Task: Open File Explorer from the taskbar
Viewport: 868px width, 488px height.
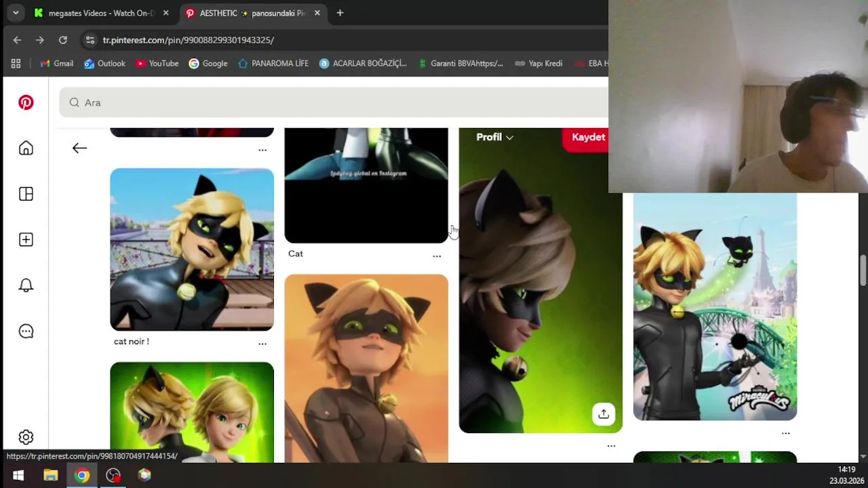Action: coord(51,475)
